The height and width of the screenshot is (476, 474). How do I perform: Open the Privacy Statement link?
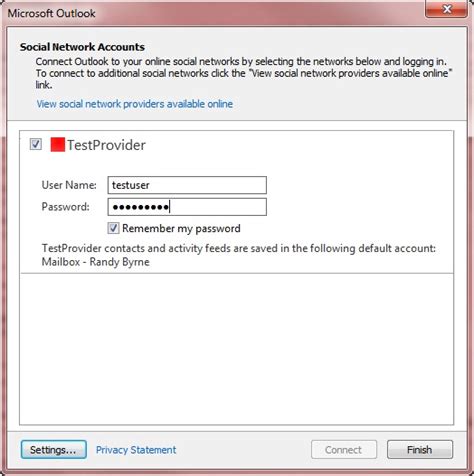(136, 450)
